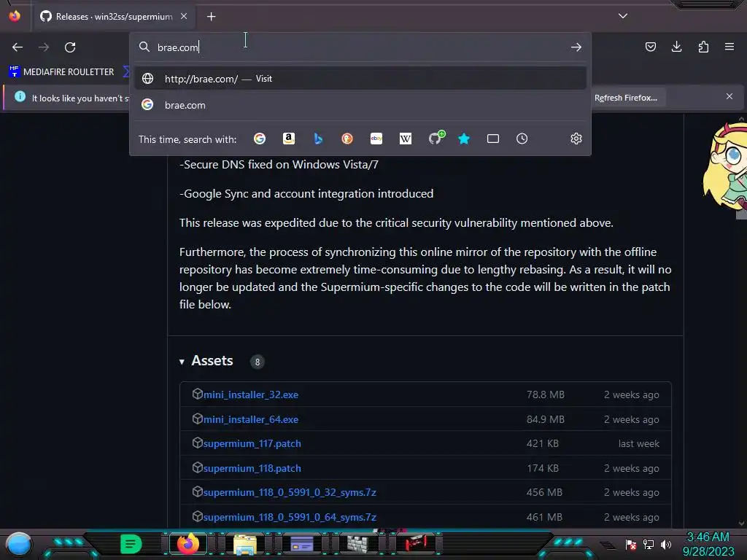Open network tray icon
Image resolution: width=747 pixels, height=560 pixels.
pos(649,545)
